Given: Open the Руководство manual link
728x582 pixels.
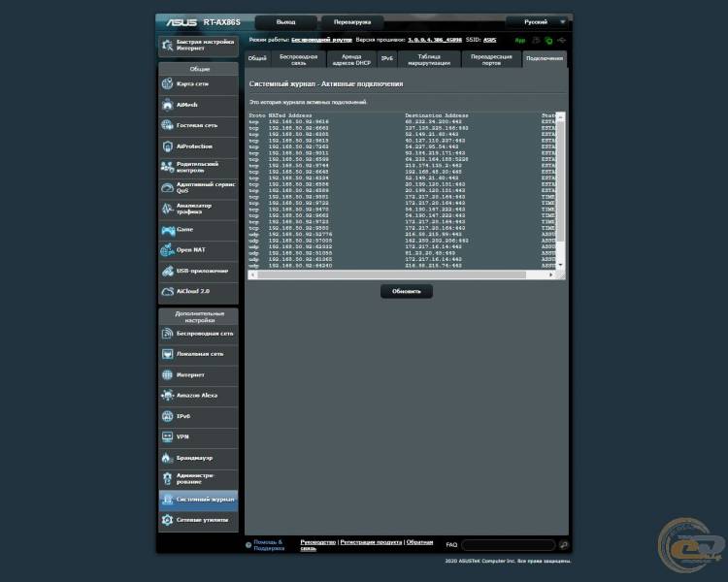Looking at the screenshot, I should (317, 542).
